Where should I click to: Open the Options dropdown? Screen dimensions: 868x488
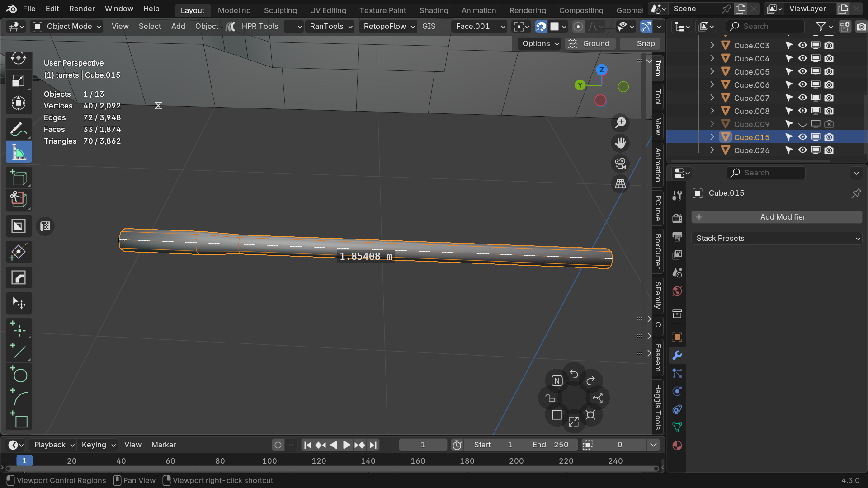tap(540, 43)
